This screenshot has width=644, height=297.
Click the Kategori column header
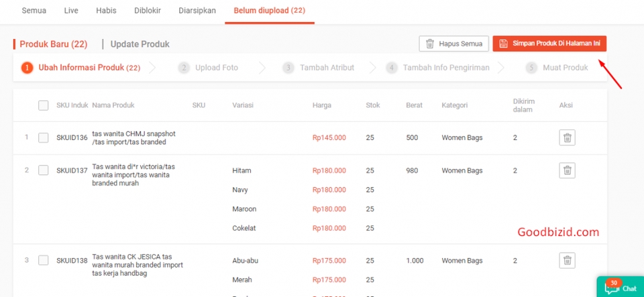(455, 105)
